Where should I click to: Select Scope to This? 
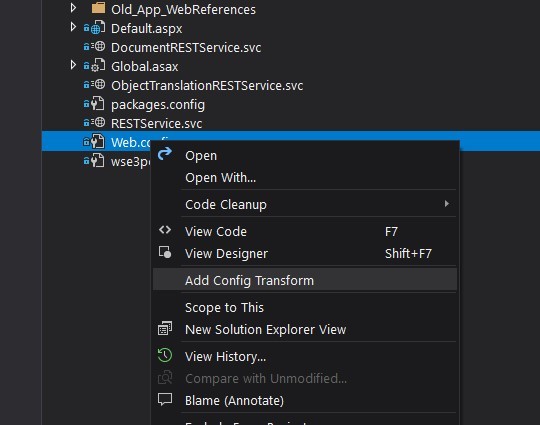(x=305, y=307)
